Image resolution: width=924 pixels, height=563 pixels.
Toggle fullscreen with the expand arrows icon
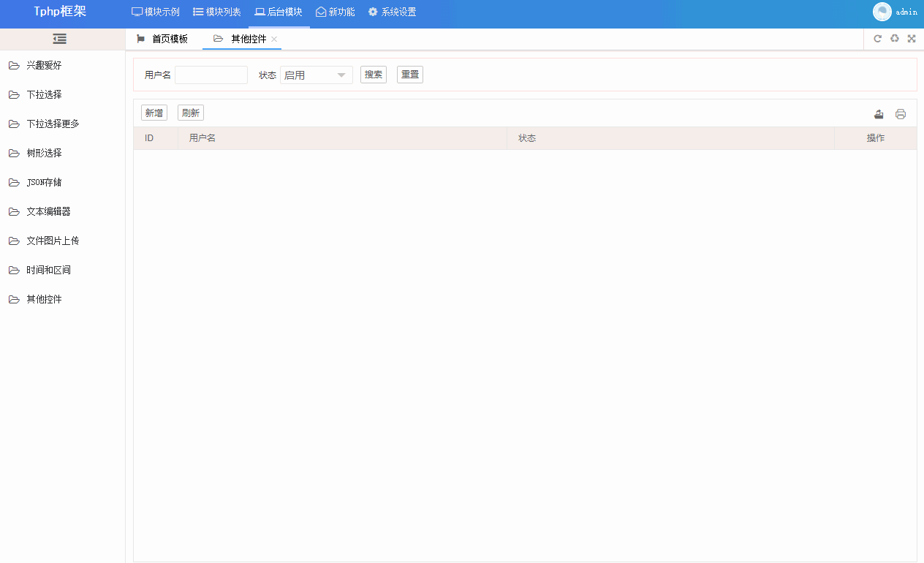point(912,39)
